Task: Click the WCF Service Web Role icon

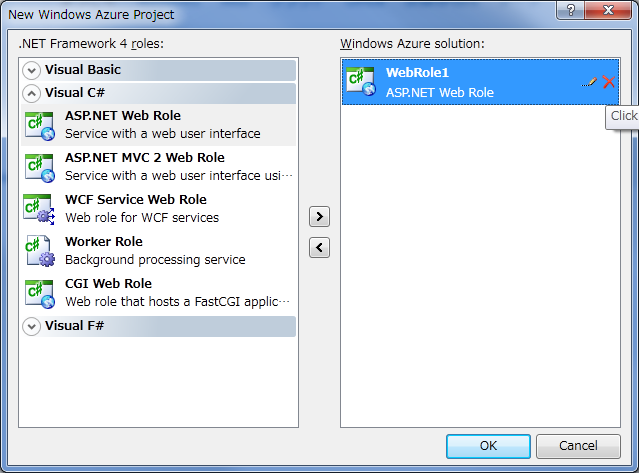Action: point(39,208)
